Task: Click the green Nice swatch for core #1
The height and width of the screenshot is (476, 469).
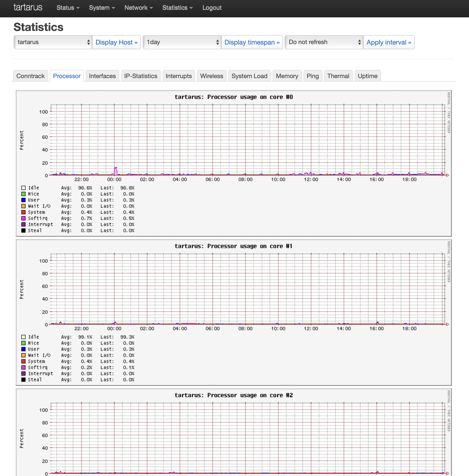Action: [23, 343]
